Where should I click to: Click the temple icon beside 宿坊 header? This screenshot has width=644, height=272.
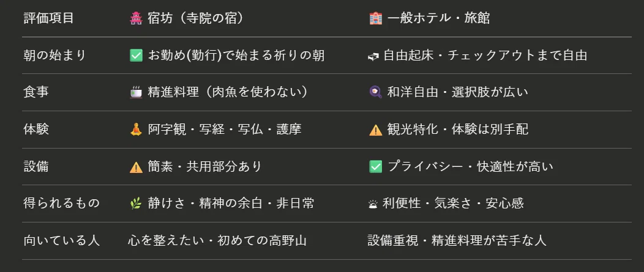pyautogui.click(x=135, y=18)
